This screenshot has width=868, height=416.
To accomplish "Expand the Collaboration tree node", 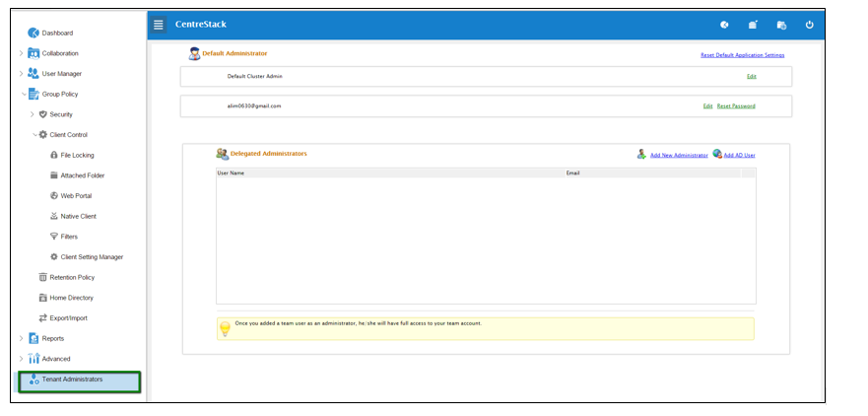I will [x=21, y=54].
